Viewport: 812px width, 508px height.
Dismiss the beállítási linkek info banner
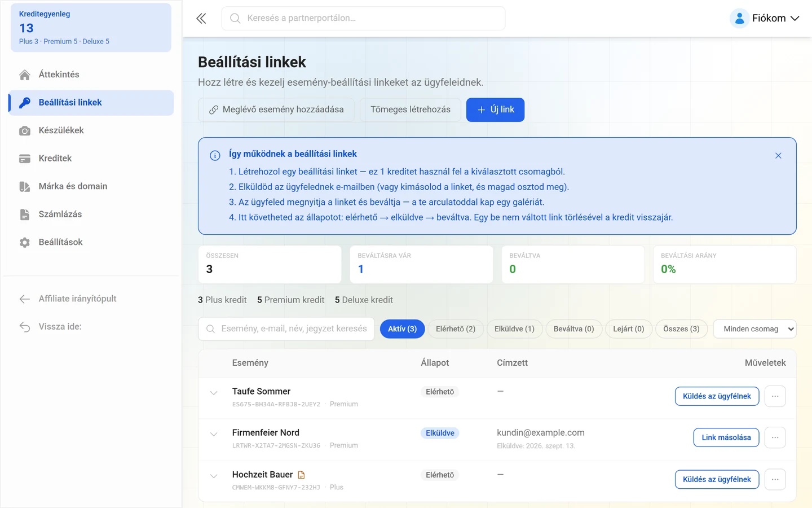coord(778,156)
